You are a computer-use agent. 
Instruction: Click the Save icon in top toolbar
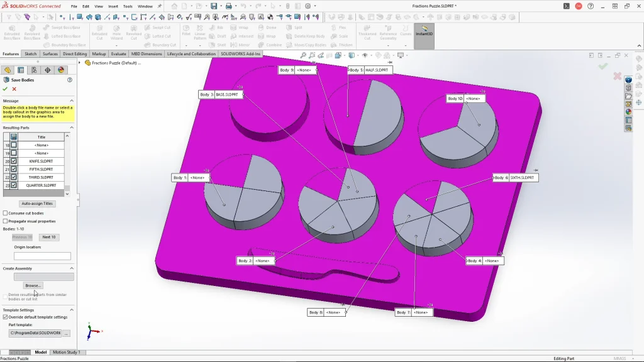coord(214,6)
